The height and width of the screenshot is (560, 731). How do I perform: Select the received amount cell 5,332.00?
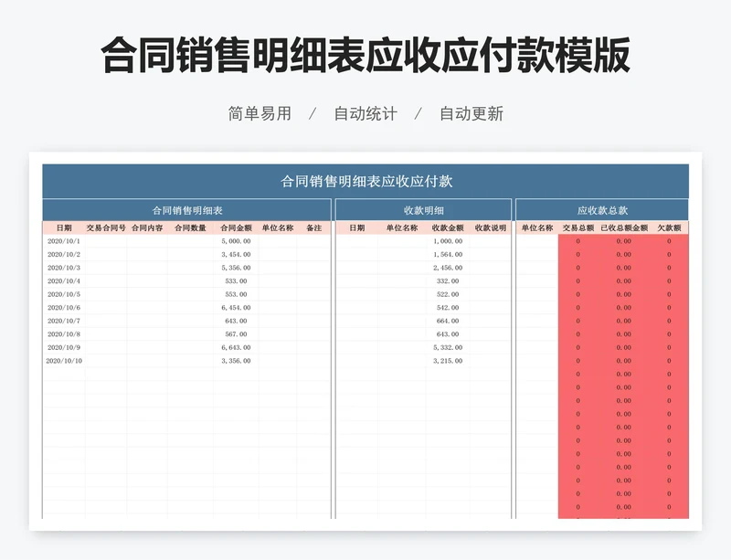click(x=448, y=348)
